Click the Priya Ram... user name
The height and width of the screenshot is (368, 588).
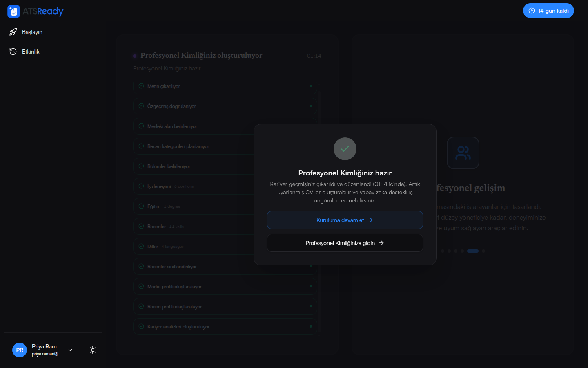tap(46, 346)
